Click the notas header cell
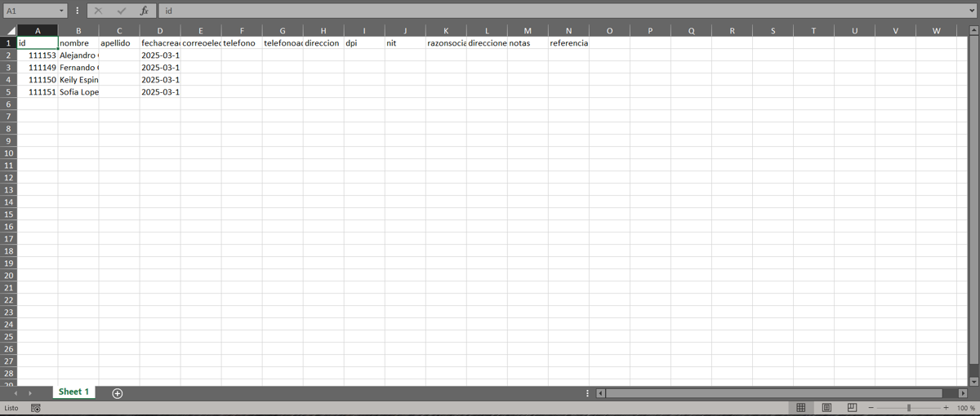 (x=528, y=43)
